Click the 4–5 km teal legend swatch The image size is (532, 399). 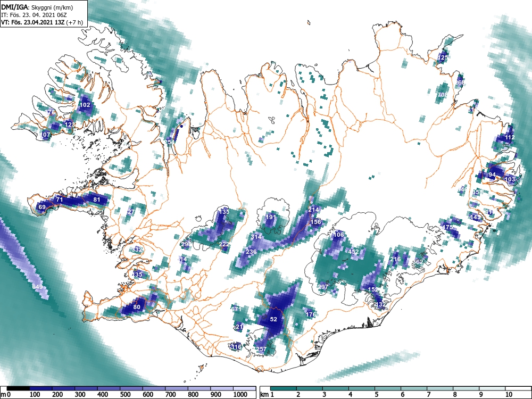(x=362, y=388)
